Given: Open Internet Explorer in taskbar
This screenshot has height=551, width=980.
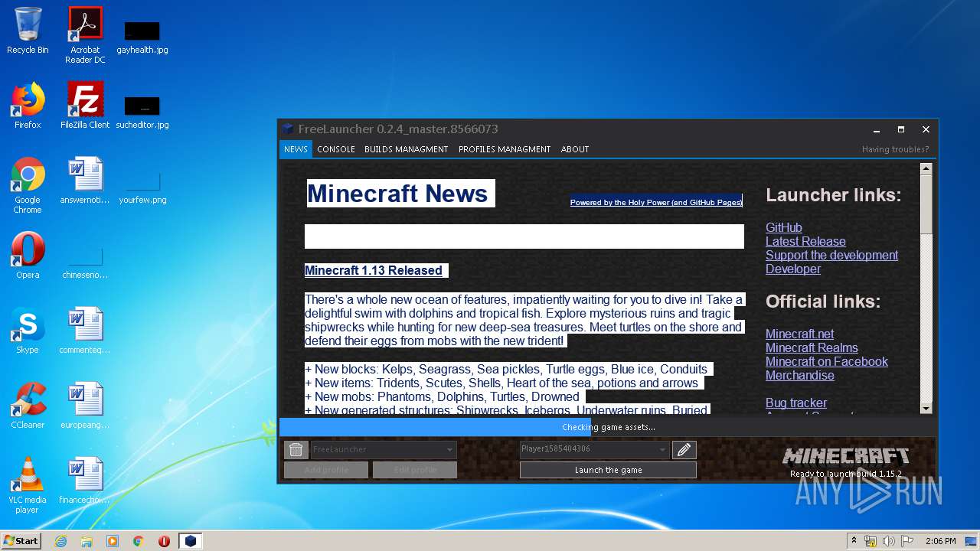Looking at the screenshot, I should (60, 541).
